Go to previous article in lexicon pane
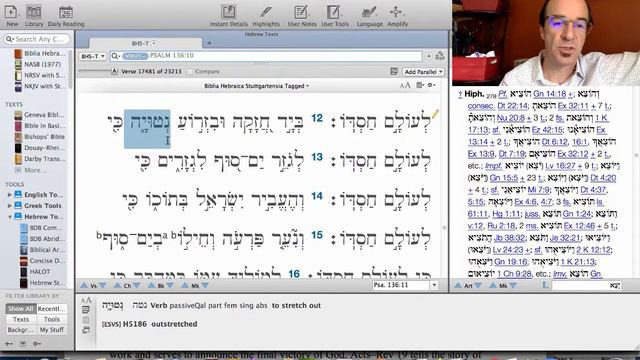 (x=458, y=285)
